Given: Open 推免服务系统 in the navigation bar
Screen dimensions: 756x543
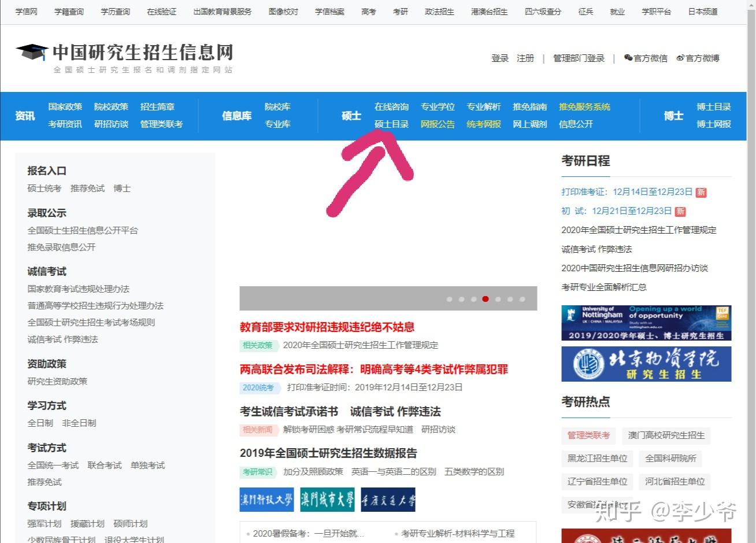Looking at the screenshot, I should (584, 106).
